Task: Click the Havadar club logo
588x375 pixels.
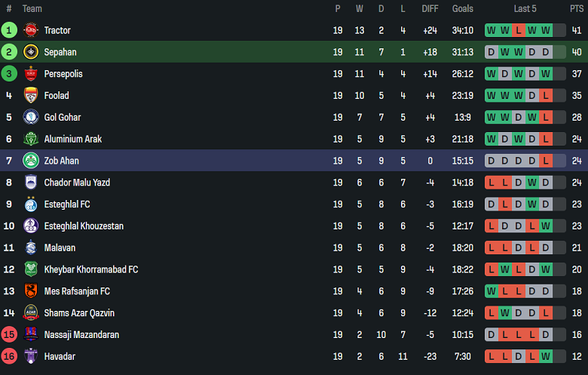Action: [31, 356]
